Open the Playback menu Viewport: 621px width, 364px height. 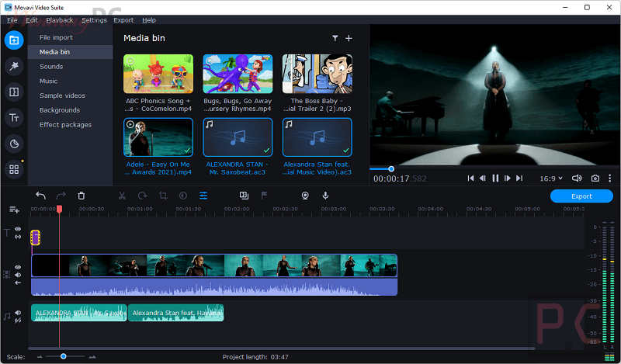click(x=60, y=20)
